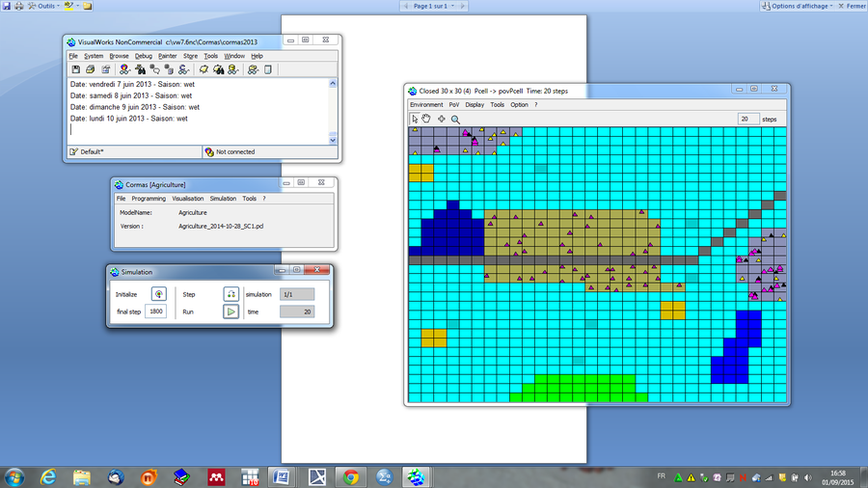
Task: Open the File menu in VisualWorks
Action: point(73,56)
